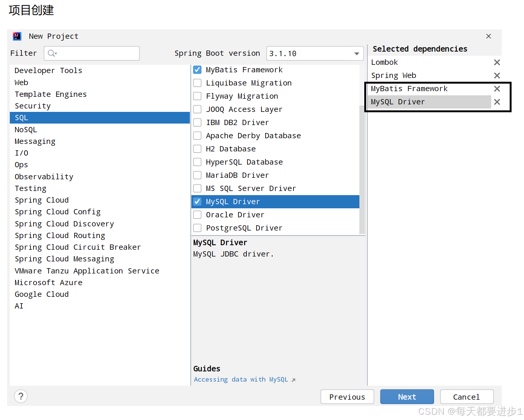The image size is (524, 420).
Task: Select AI category
Action: click(100, 306)
